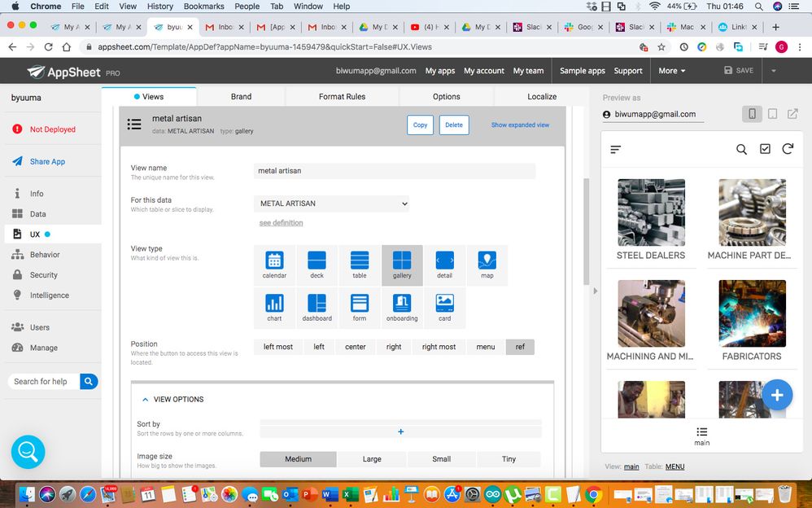Open the Options tab
This screenshot has width=812, height=508.
pyautogui.click(x=447, y=96)
